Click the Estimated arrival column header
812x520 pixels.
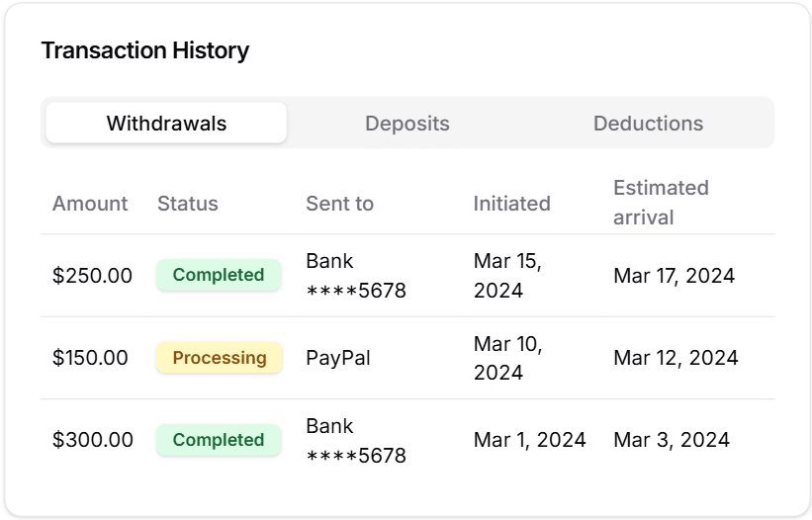click(x=661, y=202)
